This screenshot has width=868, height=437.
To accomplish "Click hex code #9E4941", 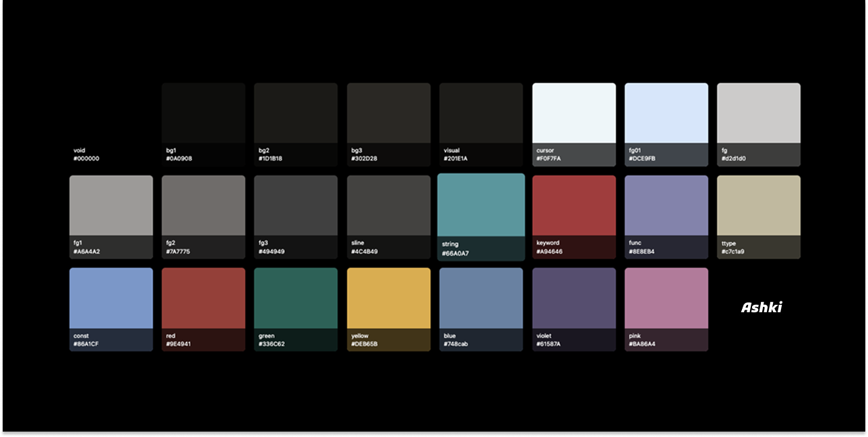I will 179,344.
